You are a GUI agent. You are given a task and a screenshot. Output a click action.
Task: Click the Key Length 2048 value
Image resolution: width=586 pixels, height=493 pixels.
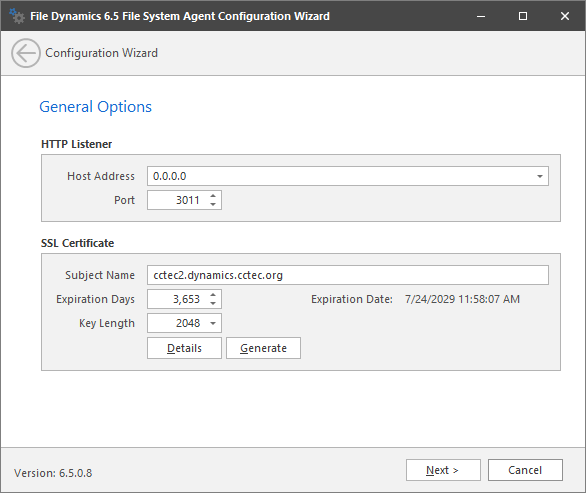point(177,323)
